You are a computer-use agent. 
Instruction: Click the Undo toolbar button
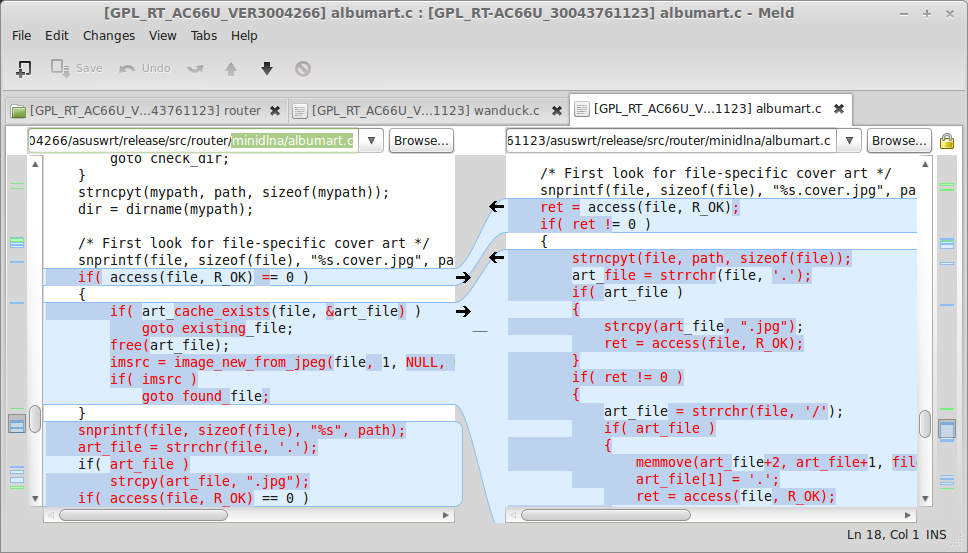click(x=144, y=68)
